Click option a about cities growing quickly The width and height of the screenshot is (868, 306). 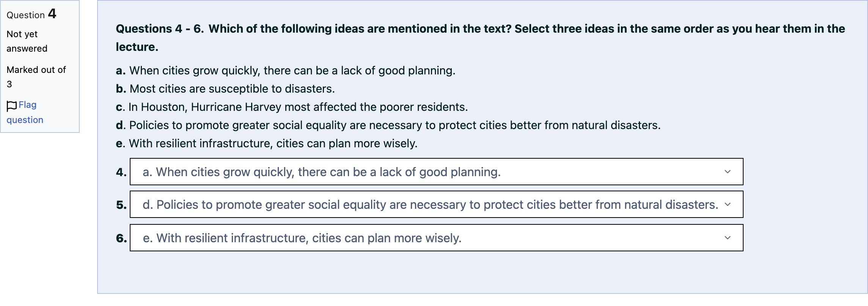[x=286, y=71]
